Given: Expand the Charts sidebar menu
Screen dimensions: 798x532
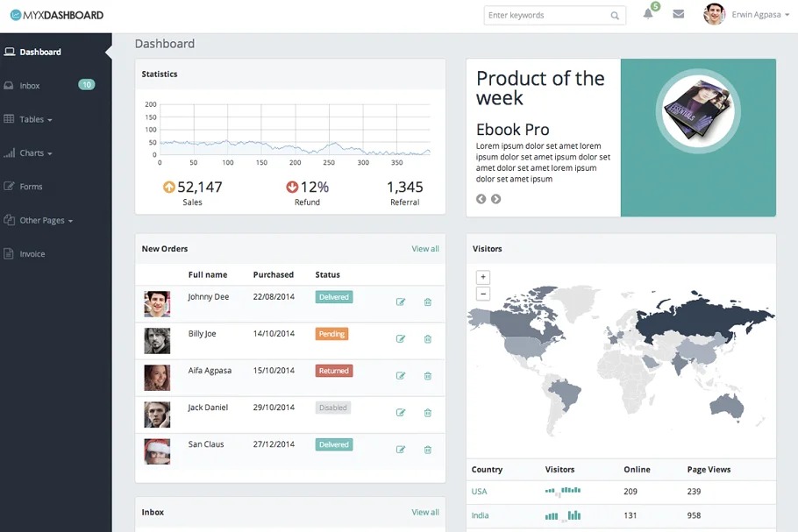Looking at the screenshot, I should pos(36,153).
